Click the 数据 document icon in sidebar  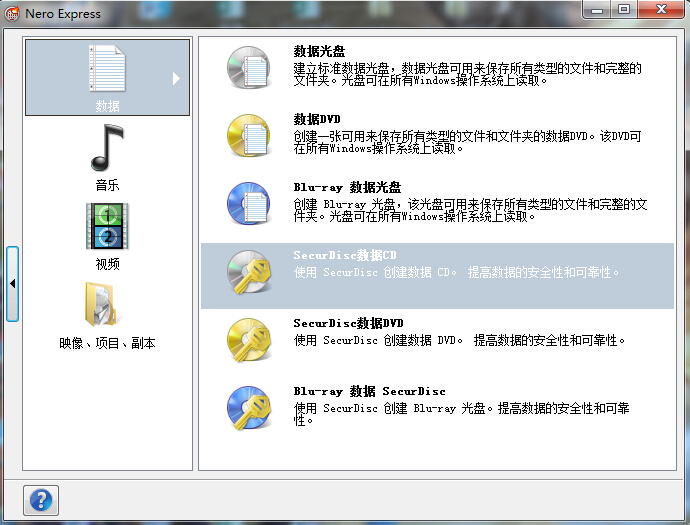point(107,70)
